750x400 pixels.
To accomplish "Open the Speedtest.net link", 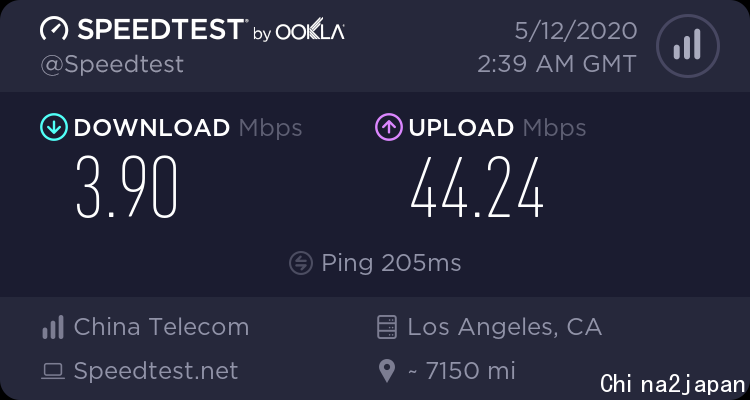I will (x=156, y=371).
